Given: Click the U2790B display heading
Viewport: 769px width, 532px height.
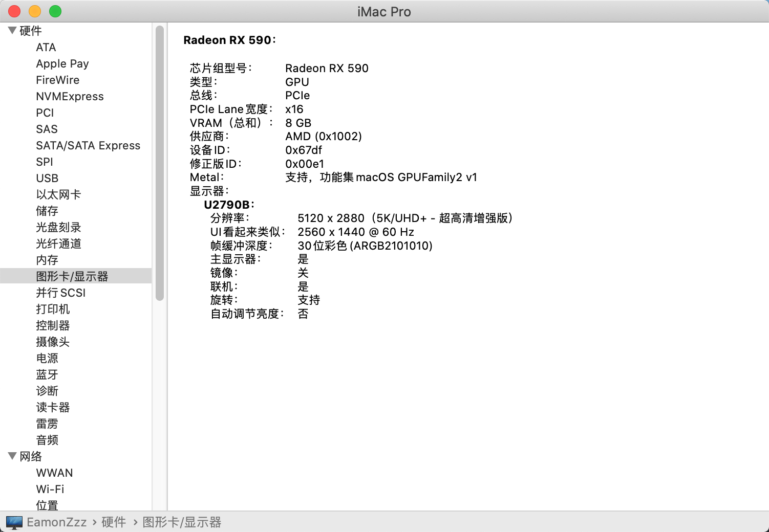Looking at the screenshot, I should click(229, 205).
